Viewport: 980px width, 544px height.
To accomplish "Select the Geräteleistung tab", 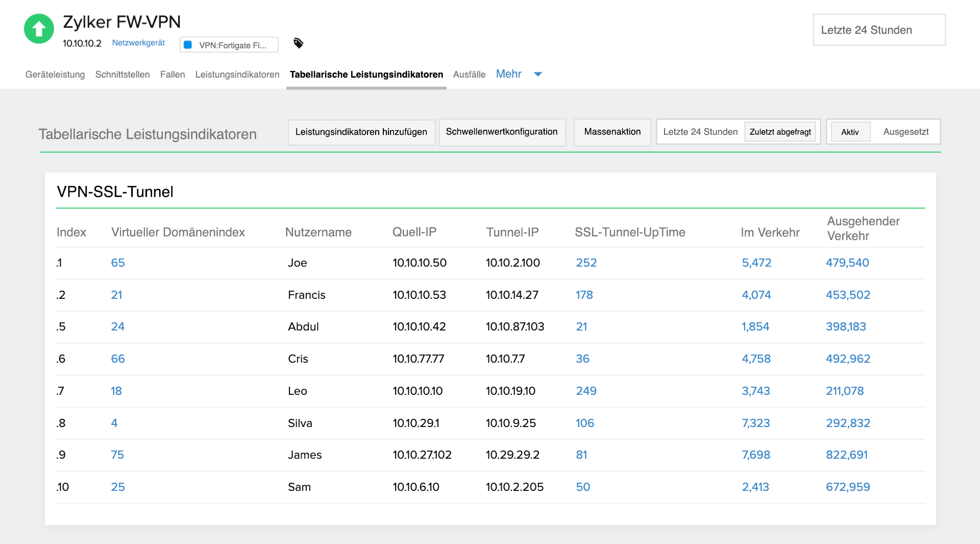I will (55, 75).
